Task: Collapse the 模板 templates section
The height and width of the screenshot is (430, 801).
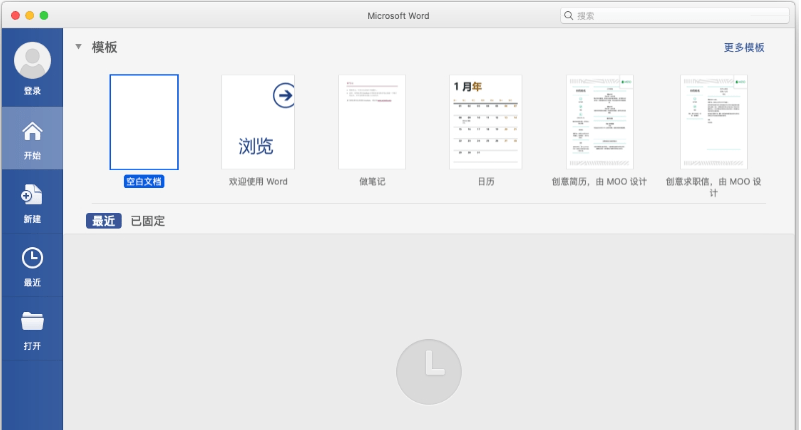Action: (79, 46)
